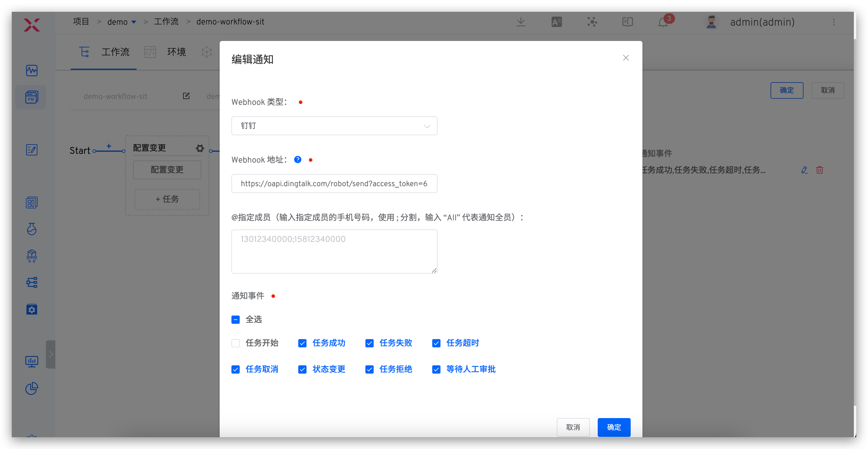Image resolution: width=868 pixels, height=449 pixels.
Task: Open the gear-box settings sidebar icon
Action: [32, 309]
